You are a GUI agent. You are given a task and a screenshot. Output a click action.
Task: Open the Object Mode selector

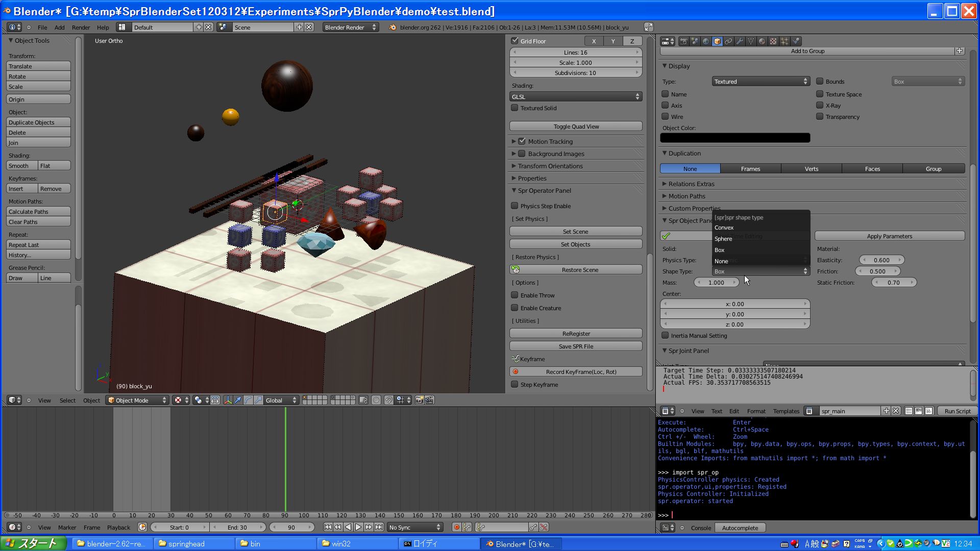[137, 400]
